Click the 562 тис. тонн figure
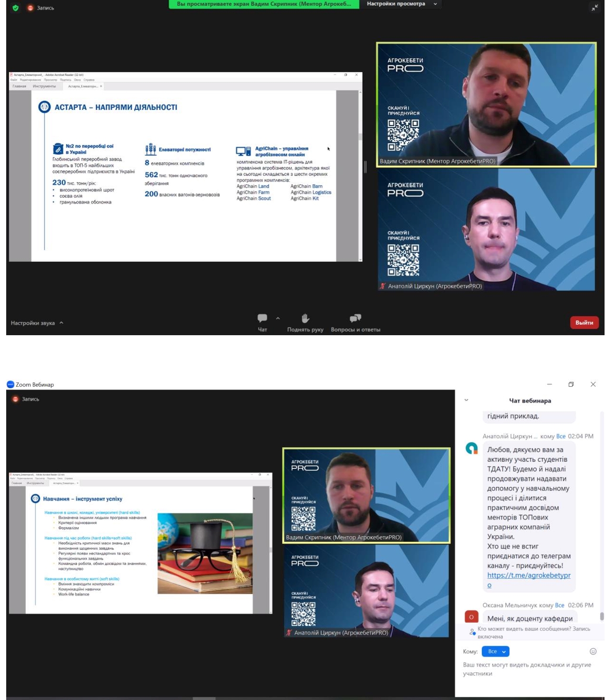Viewport: 616px width, 700px height. tap(176, 175)
